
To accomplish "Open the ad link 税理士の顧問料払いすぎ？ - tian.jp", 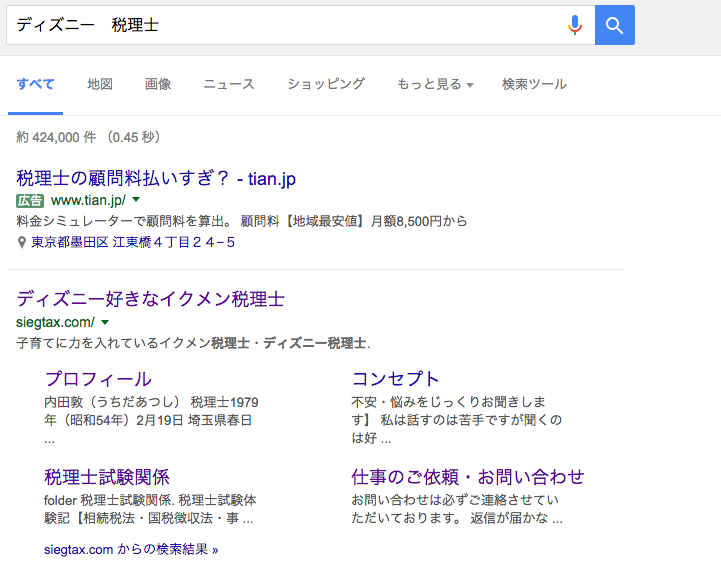I will click(156, 178).
